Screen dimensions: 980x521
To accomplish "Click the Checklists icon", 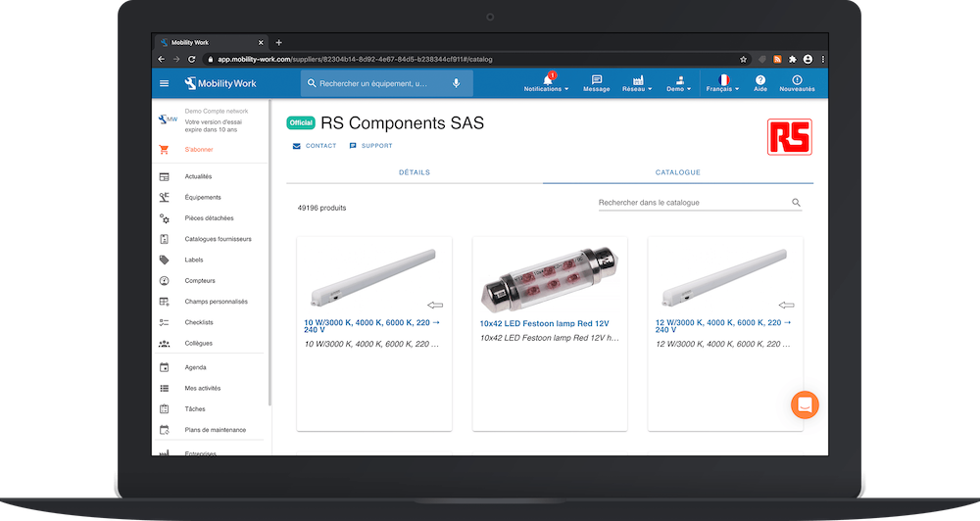I will click(164, 322).
